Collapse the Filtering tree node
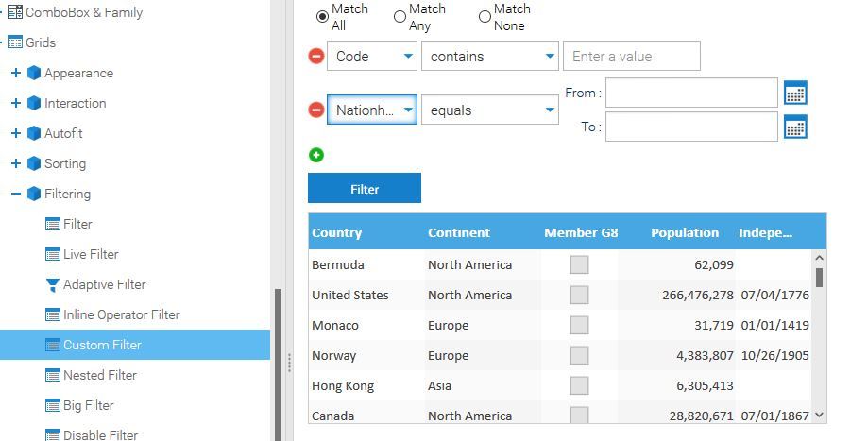Viewport: 868px width, 441px height. 15,194
